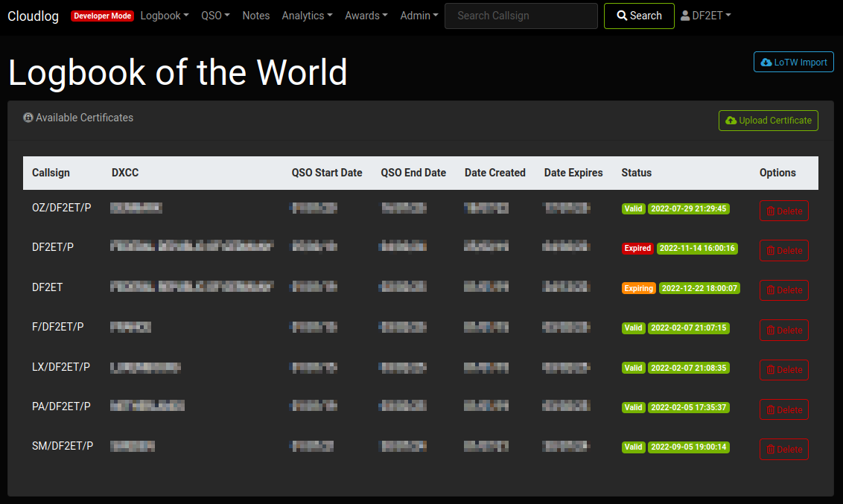Select the LX/DF2ET/P callsign cell
Viewport: 843px width, 504px height.
[x=61, y=366]
